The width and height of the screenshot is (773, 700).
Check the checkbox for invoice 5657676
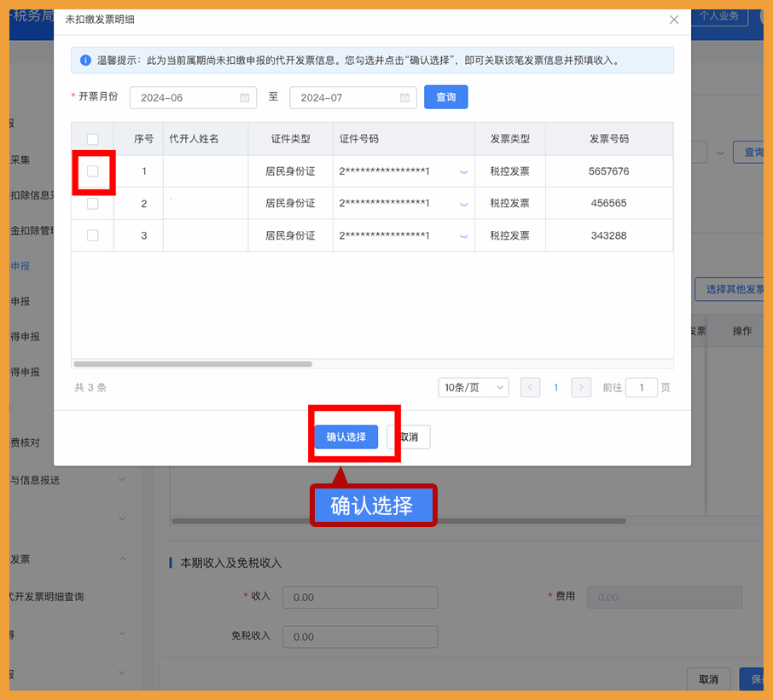[92, 171]
